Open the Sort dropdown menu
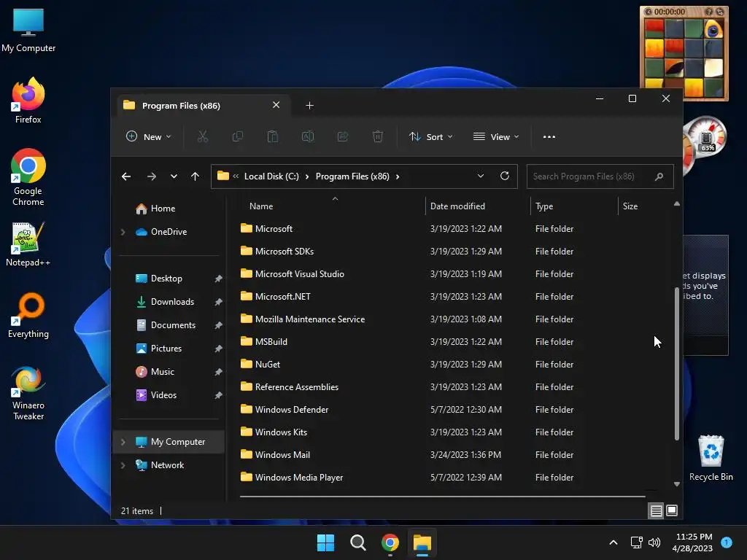Viewport: 747px width, 560px height. tap(431, 136)
